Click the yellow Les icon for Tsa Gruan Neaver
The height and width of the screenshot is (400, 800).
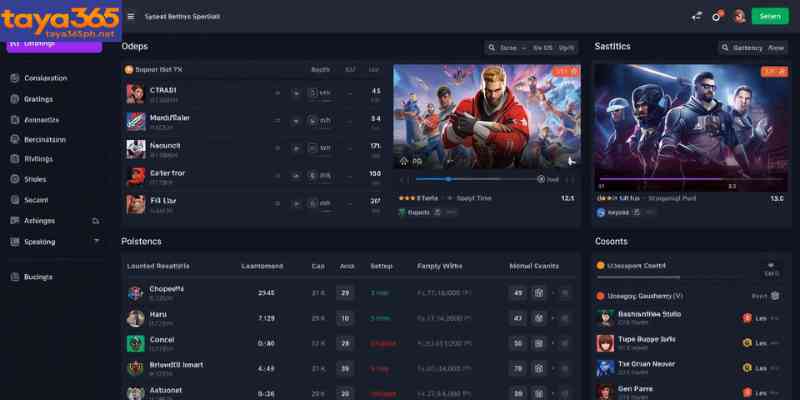747,368
